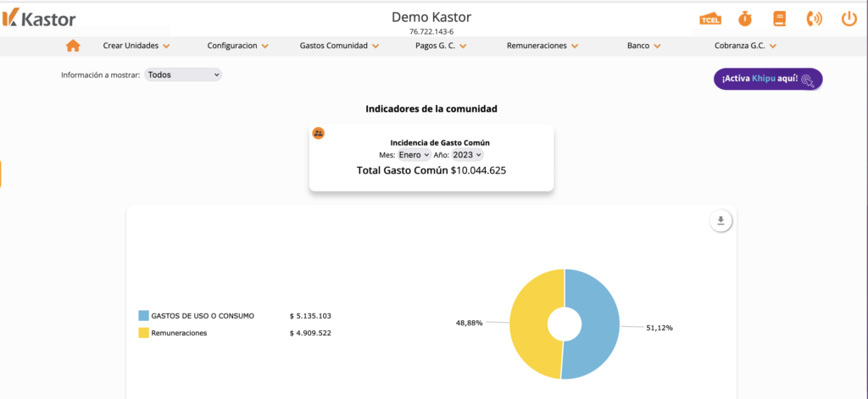
Task: Click the yellow Remuneraciones legend swatch
Action: 143,333
